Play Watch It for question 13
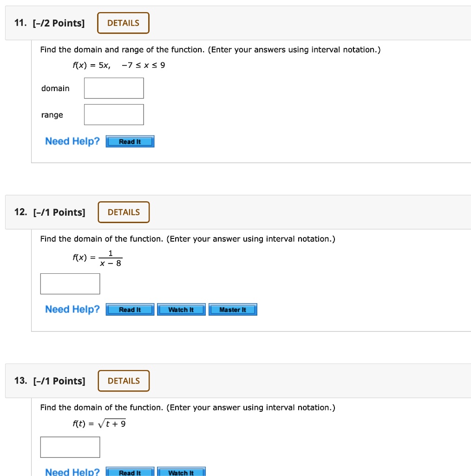This screenshot has height=476, width=471. coord(181,472)
